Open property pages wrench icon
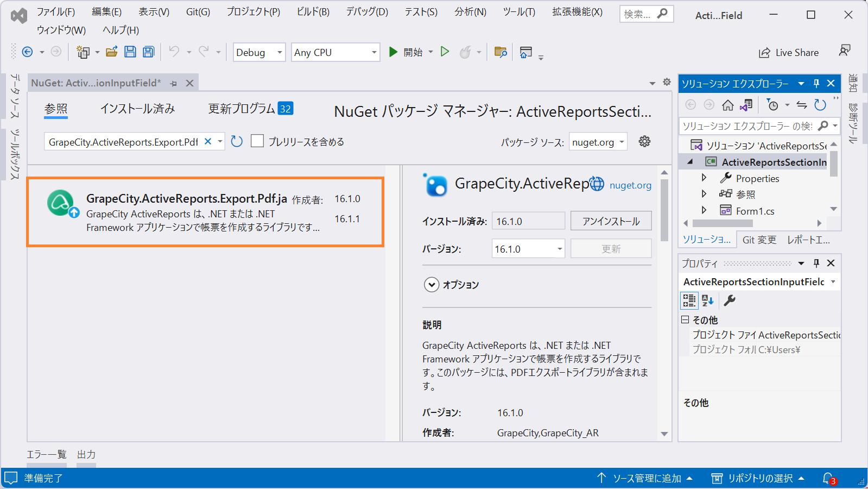This screenshot has width=868, height=489. (730, 300)
